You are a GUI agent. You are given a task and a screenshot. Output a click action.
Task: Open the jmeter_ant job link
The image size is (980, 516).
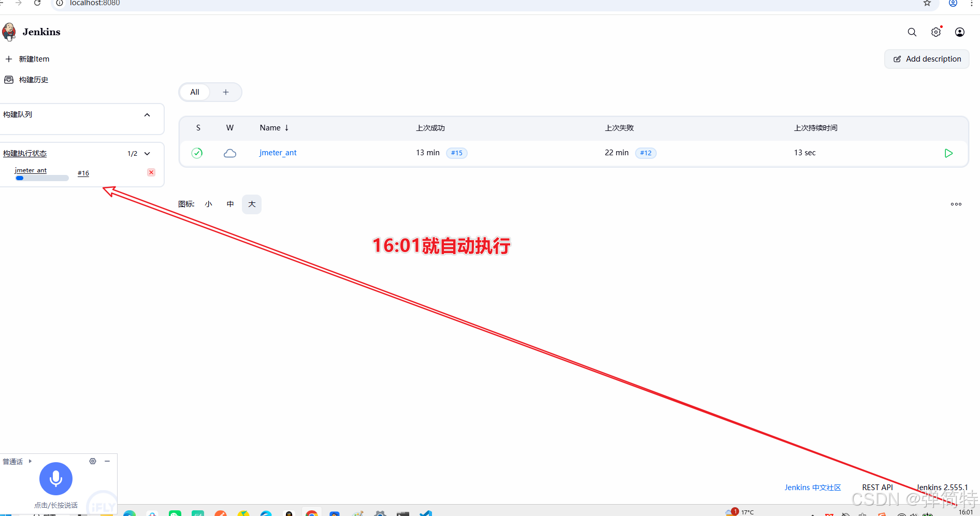pyautogui.click(x=278, y=153)
